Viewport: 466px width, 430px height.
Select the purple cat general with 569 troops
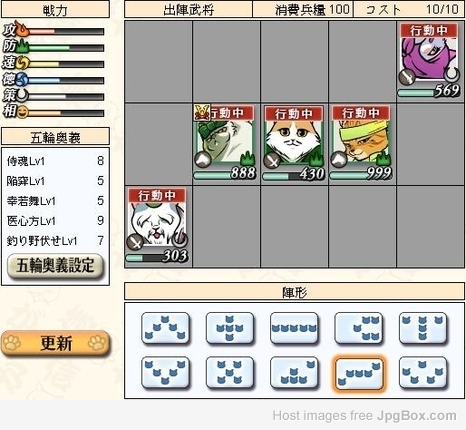tap(429, 60)
